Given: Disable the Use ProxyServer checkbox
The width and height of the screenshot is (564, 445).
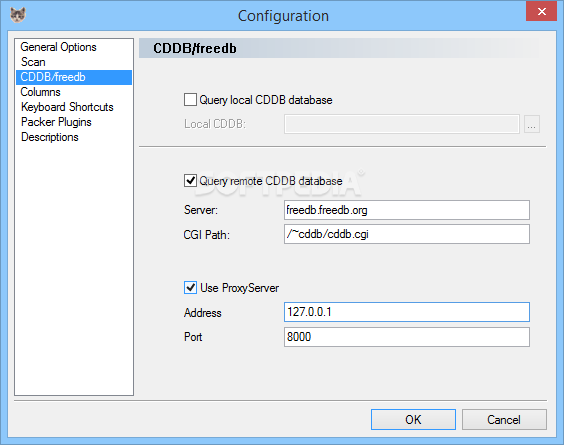Looking at the screenshot, I should 190,288.
